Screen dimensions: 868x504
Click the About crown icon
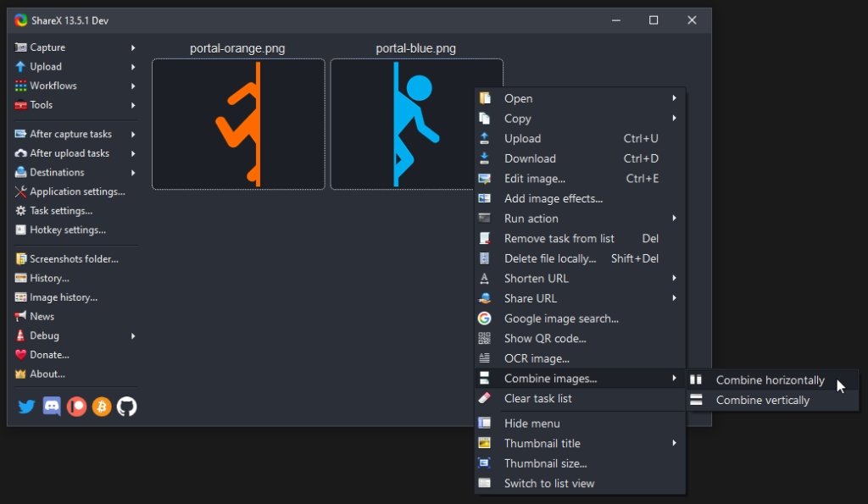click(x=20, y=374)
